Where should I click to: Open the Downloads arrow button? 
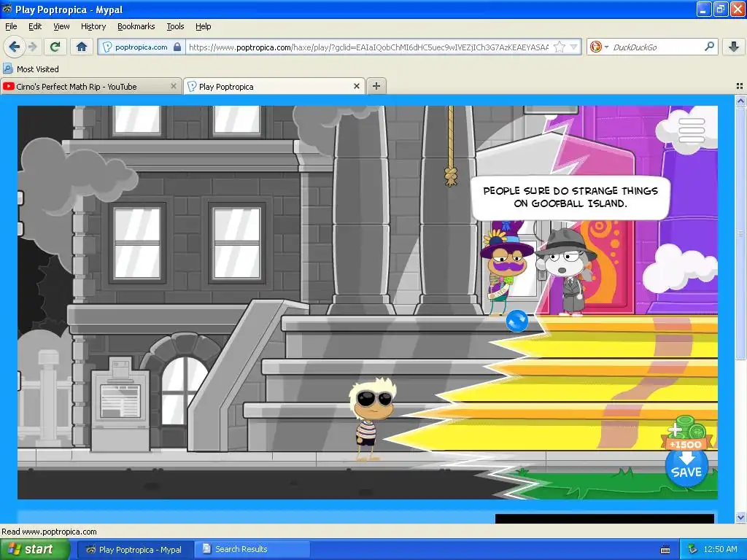coord(734,47)
